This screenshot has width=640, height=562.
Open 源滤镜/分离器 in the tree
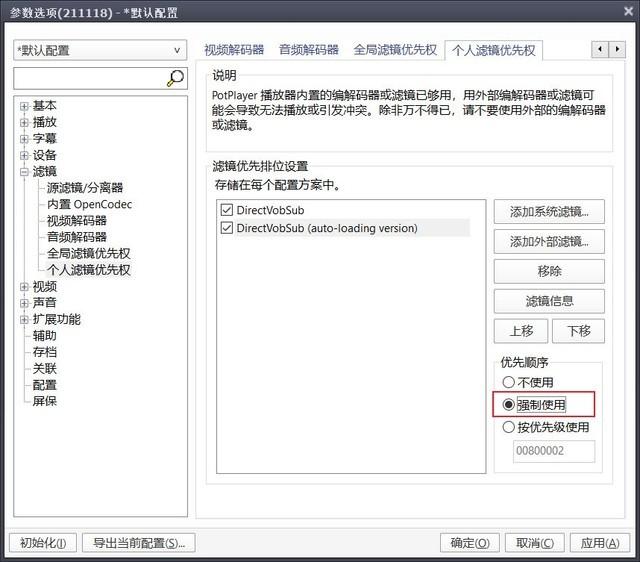point(85,188)
